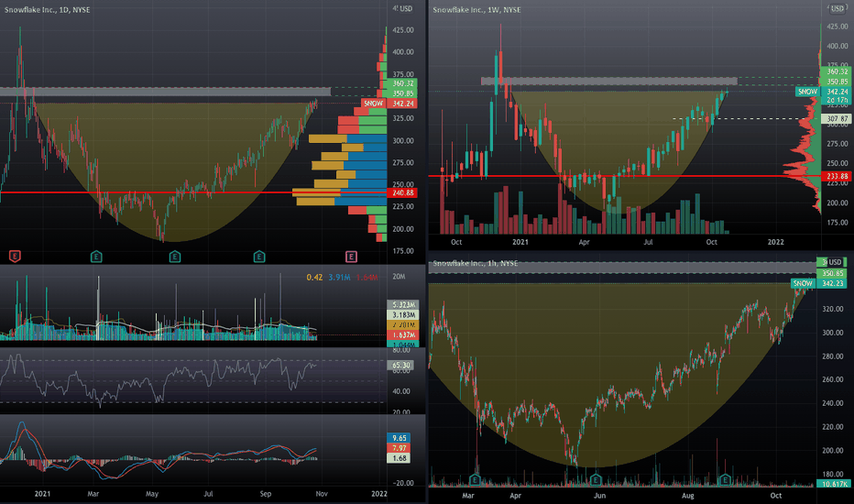Image resolution: width=854 pixels, height=504 pixels.
Task: Open the earnings marker near Sep on daily chart
Action: point(259,256)
